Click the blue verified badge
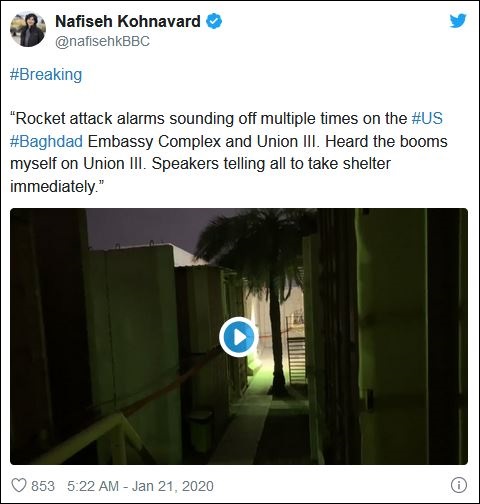This screenshot has height=504, width=480. [214, 21]
